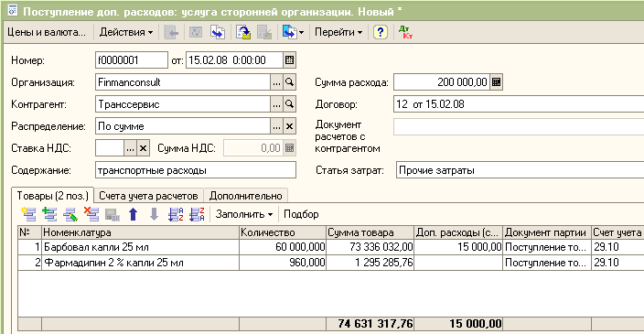The image size is (644, 334).
Task: Open Распределение choice via ellipsis button
Action: click(x=276, y=126)
